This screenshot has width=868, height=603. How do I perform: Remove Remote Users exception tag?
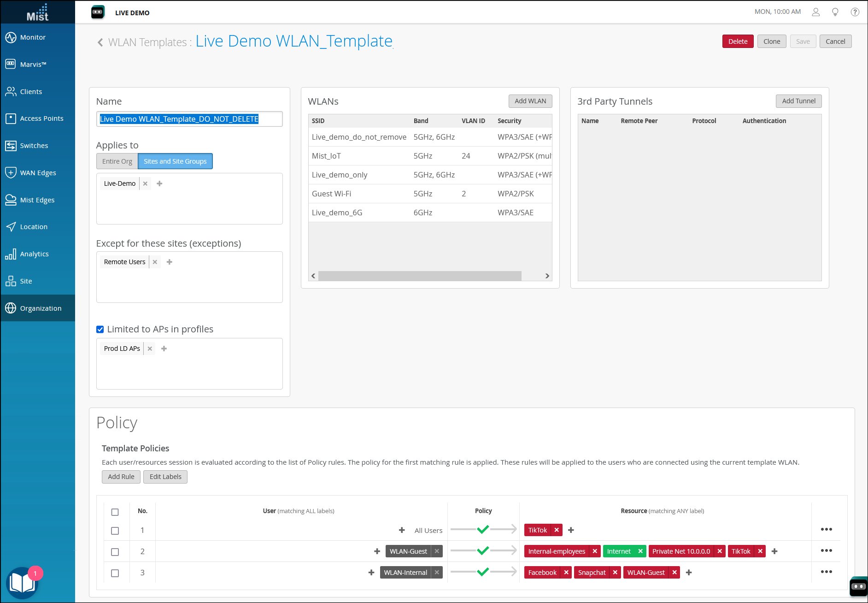tap(155, 262)
